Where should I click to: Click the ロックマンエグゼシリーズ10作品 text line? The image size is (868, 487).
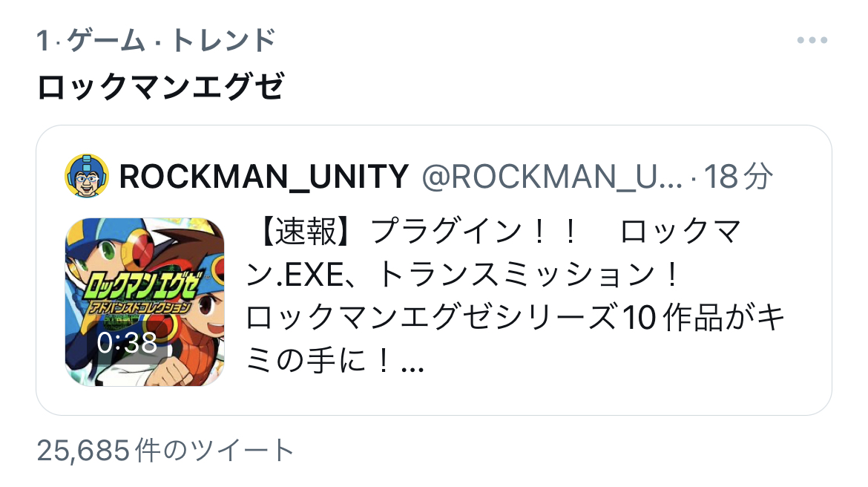coord(516,318)
